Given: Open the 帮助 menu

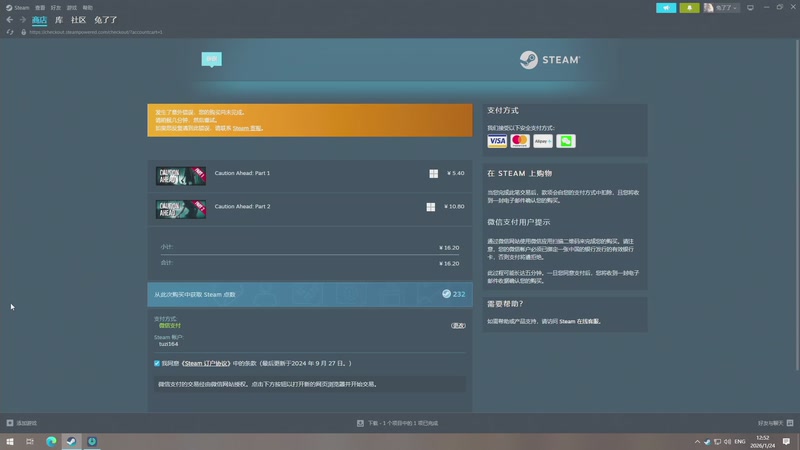Looking at the screenshot, I should pos(88,8).
